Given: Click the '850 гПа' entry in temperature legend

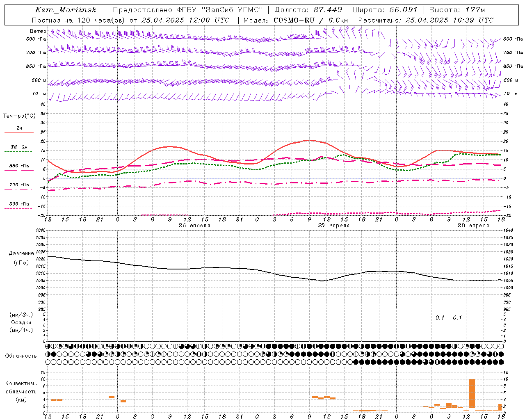Looking at the screenshot, I should (x=19, y=166).
